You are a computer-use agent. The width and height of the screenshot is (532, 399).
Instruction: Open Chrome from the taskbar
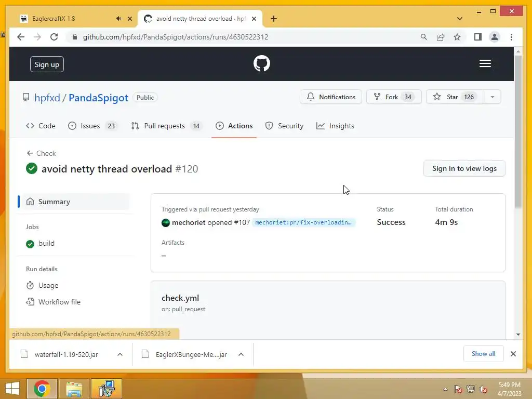(42, 389)
